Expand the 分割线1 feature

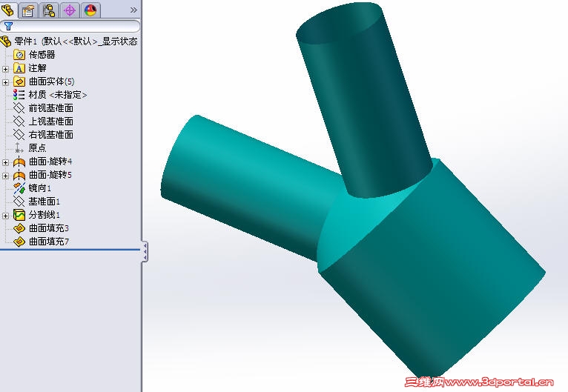pyautogui.click(x=5, y=216)
